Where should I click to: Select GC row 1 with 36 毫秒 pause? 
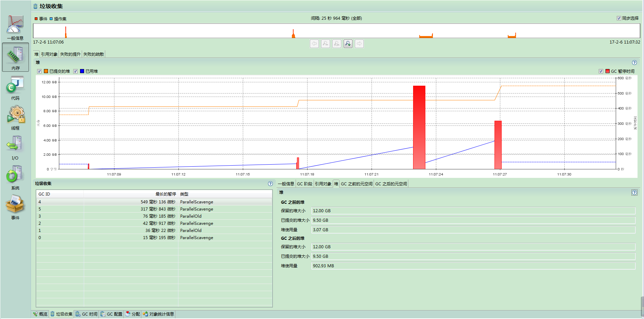coord(154,231)
